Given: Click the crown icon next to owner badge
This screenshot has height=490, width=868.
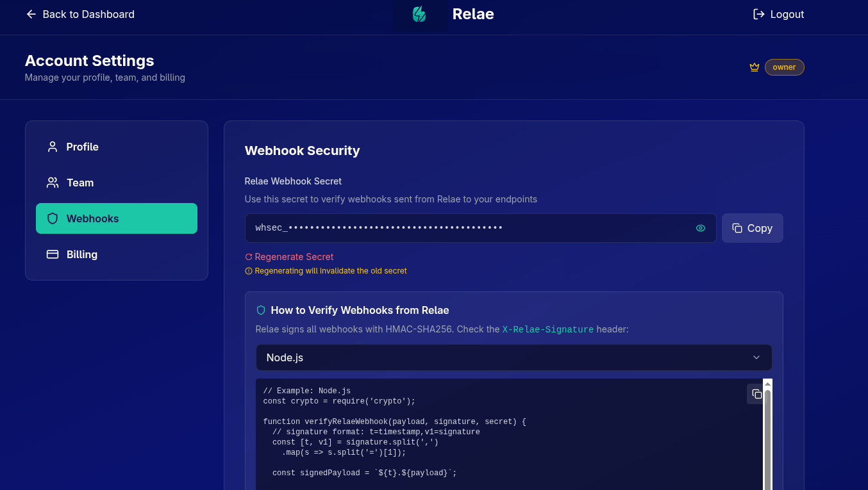Looking at the screenshot, I should point(754,67).
